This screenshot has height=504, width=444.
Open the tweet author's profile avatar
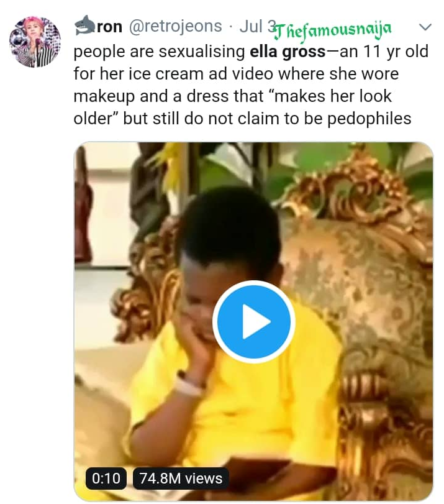35,42
